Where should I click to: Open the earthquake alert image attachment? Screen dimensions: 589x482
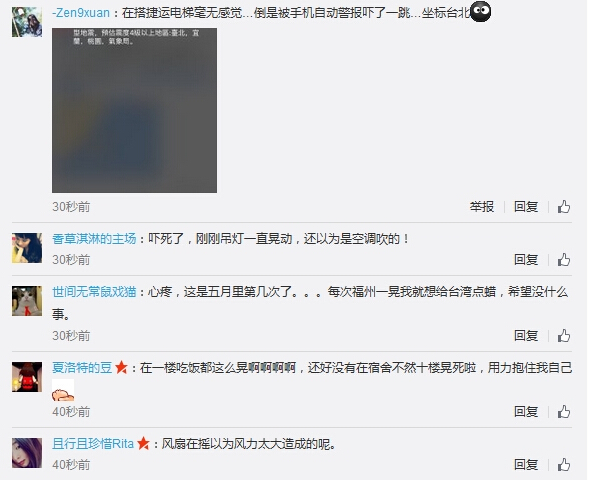(x=134, y=110)
